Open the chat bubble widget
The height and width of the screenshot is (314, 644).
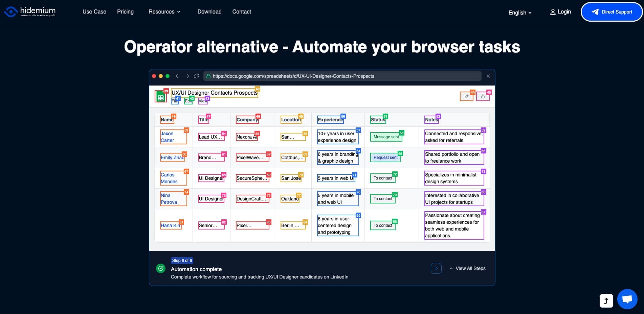tap(627, 299)
